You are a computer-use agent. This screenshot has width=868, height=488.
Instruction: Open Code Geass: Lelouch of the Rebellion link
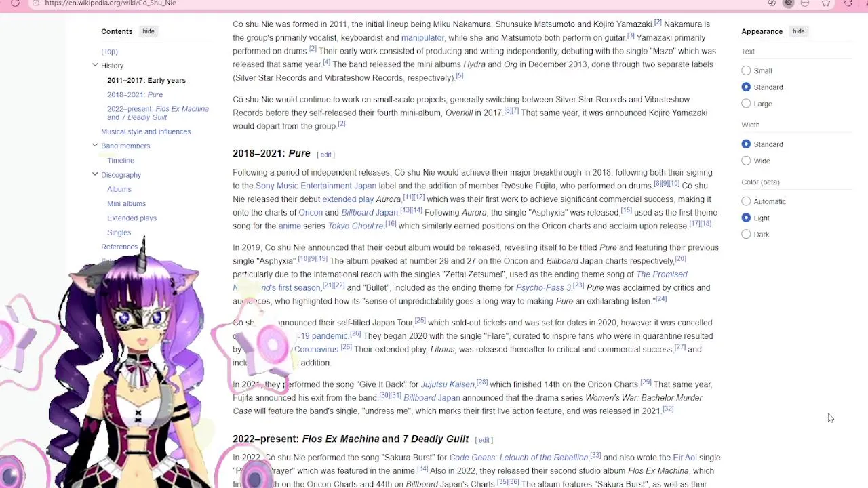519,457
